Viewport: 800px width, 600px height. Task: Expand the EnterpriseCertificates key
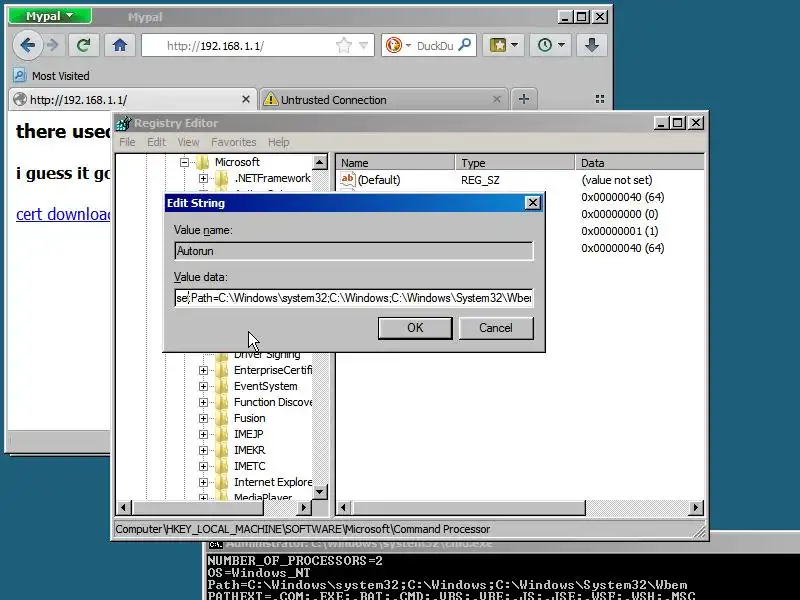tap(203, 370)
